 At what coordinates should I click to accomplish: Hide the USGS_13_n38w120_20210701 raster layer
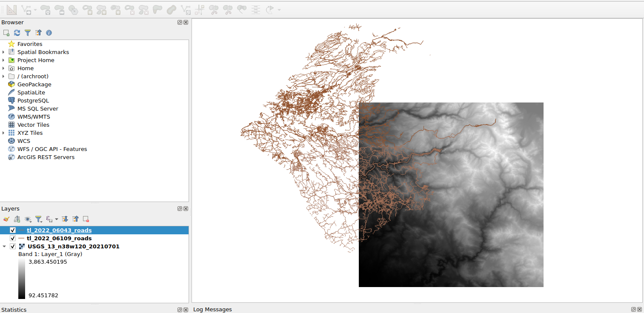(12, 246)
